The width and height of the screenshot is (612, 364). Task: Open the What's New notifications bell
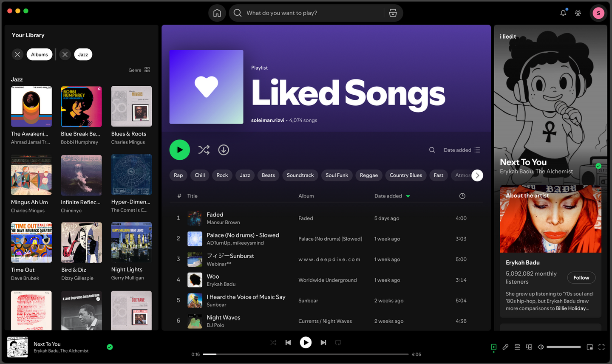click(x=563, y=13)
